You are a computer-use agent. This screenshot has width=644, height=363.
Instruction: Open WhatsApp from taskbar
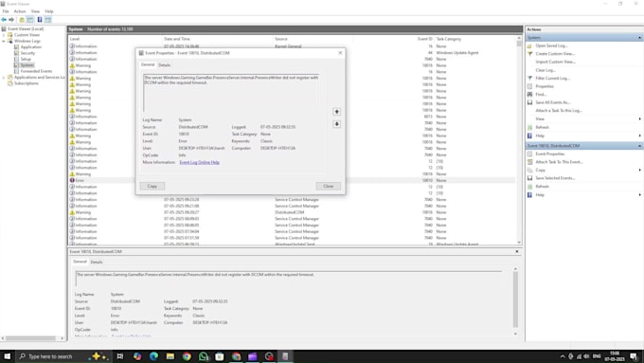tap(204, 356)
